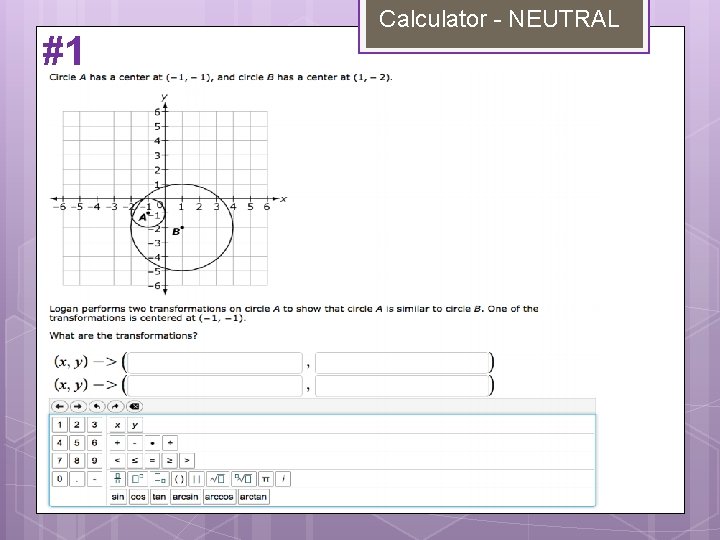Viewport: 720px width, 540px height.
Task: Insert the variable y
Action: 135,425
